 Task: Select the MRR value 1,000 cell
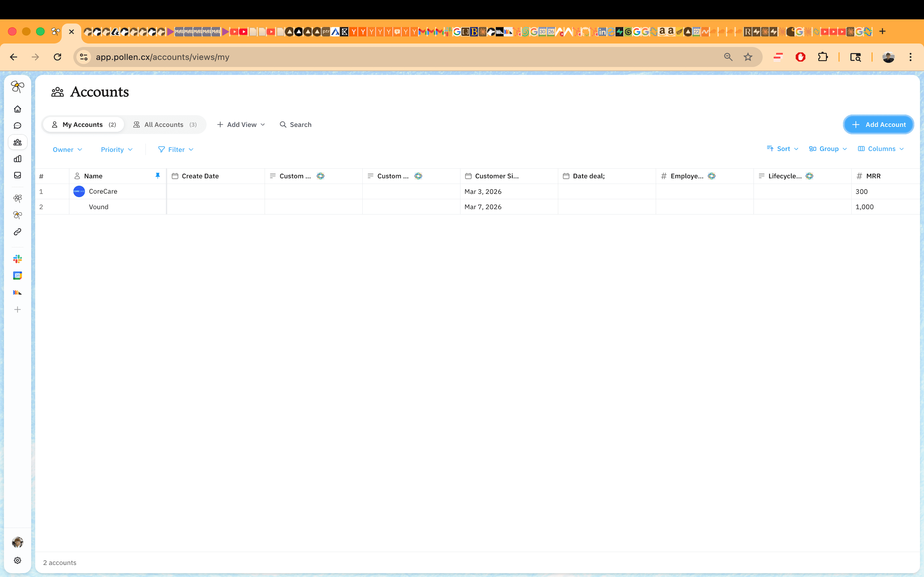point(886,207)
